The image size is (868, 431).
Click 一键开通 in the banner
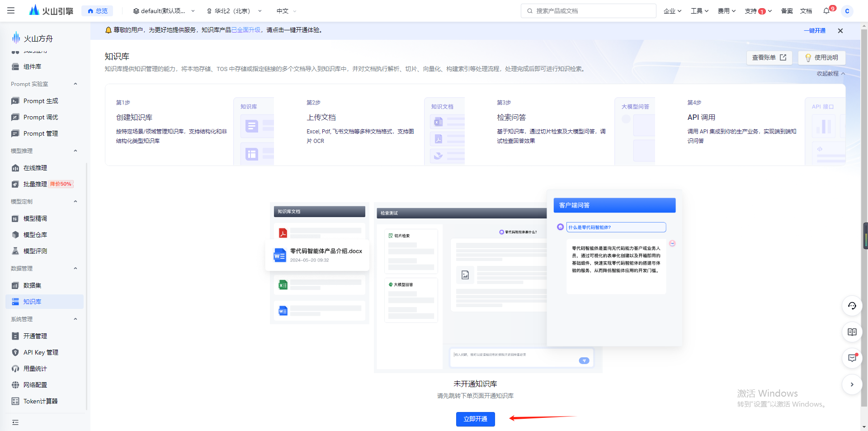815,31
